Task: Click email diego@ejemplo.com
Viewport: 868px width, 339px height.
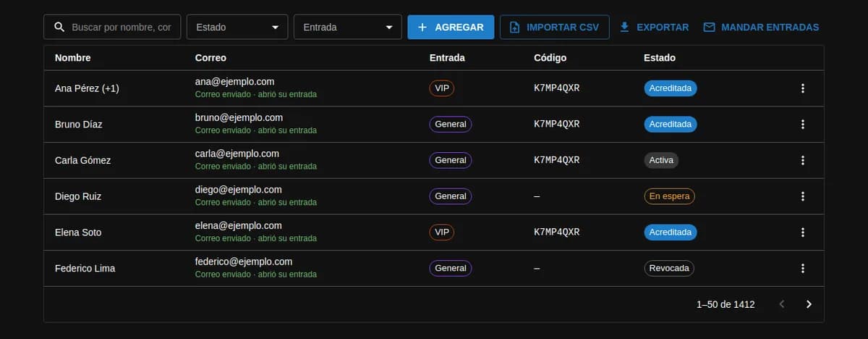Action: (x=239, y=190)
